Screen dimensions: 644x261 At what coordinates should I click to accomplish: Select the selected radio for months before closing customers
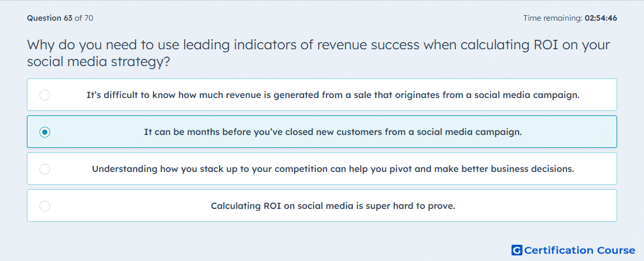[x=45, y=132]
